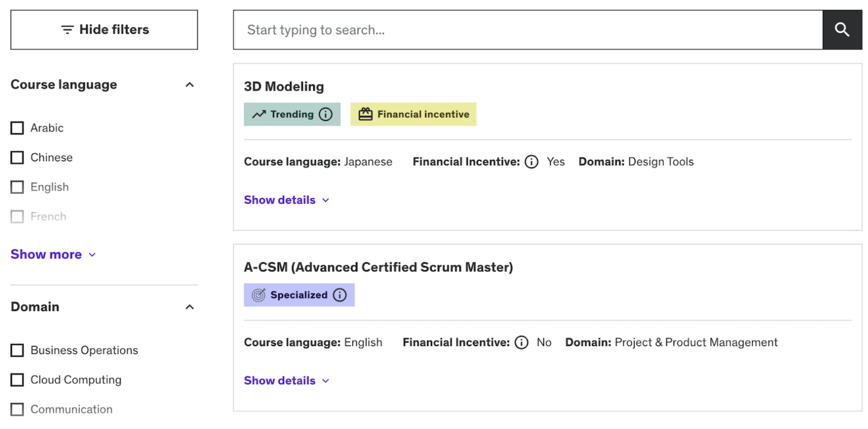Screen dimensions: 868x429
Task: Enable the Chinese language filter
Action: (17, 158)
